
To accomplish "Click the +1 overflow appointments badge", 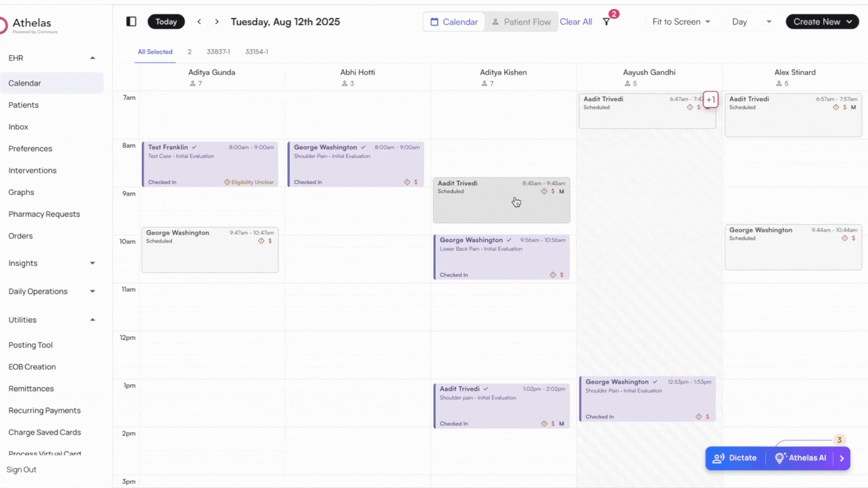I will click(x=710, y=100).
